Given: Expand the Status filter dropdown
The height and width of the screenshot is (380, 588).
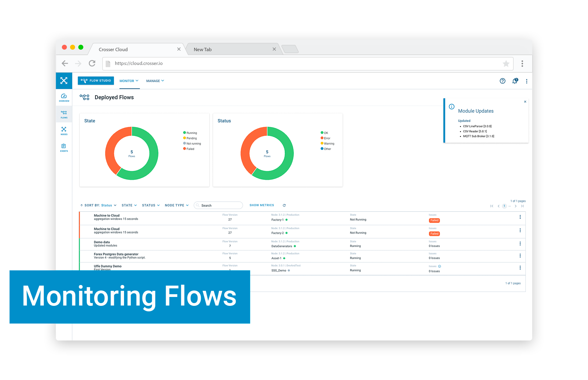Looking at the screenshot, I should click(151, 205).
